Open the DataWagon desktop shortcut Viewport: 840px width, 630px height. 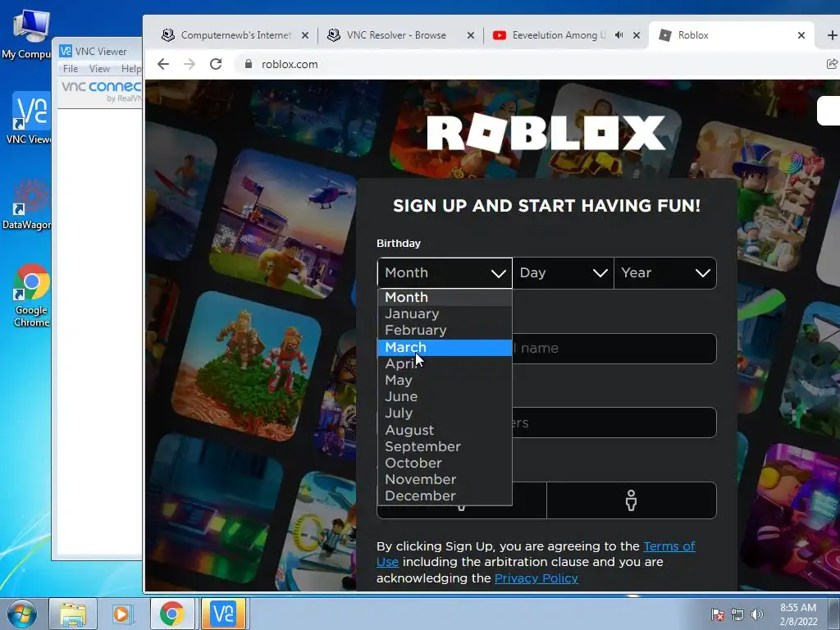point(28,204)
